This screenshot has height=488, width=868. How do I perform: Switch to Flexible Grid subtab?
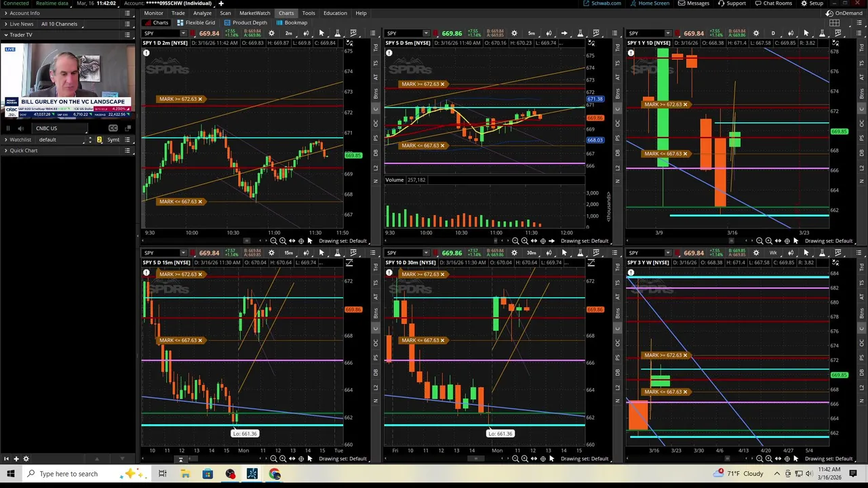[x=196, y=22]
